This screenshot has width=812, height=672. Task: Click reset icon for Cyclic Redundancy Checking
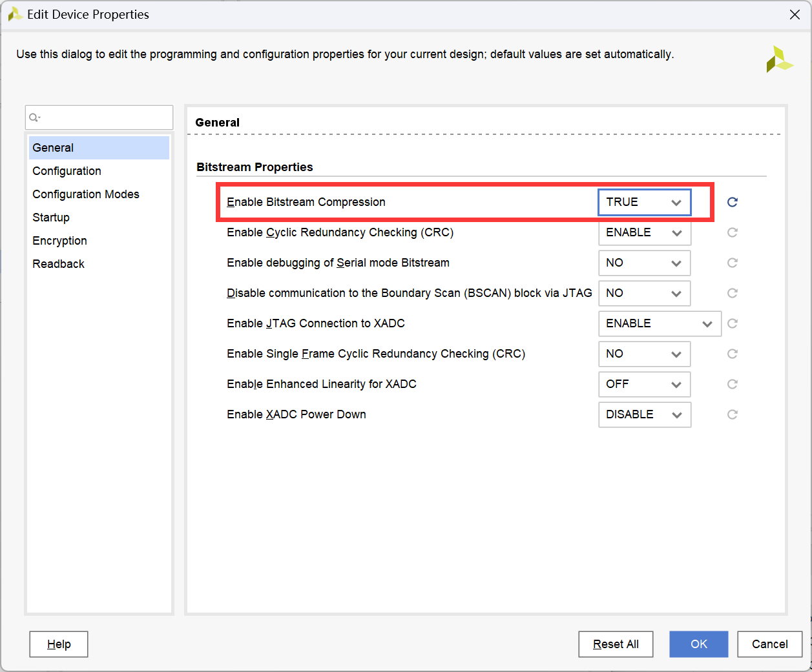(732, 232)
